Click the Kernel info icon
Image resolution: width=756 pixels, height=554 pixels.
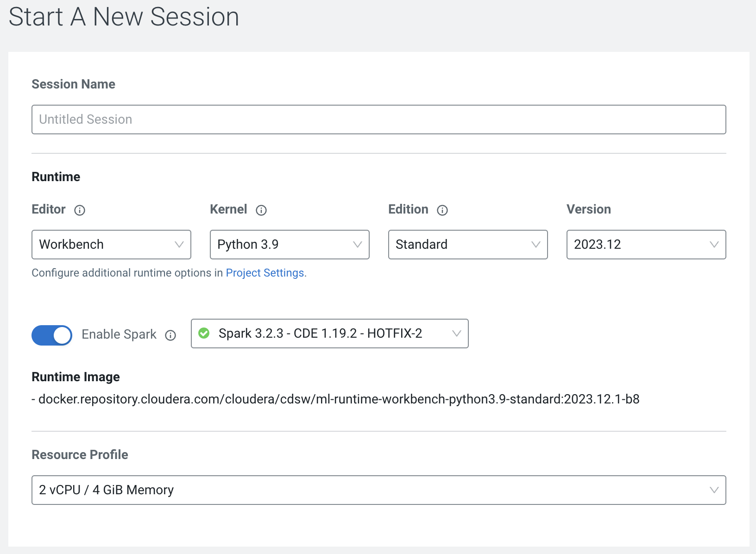point(261,210)
